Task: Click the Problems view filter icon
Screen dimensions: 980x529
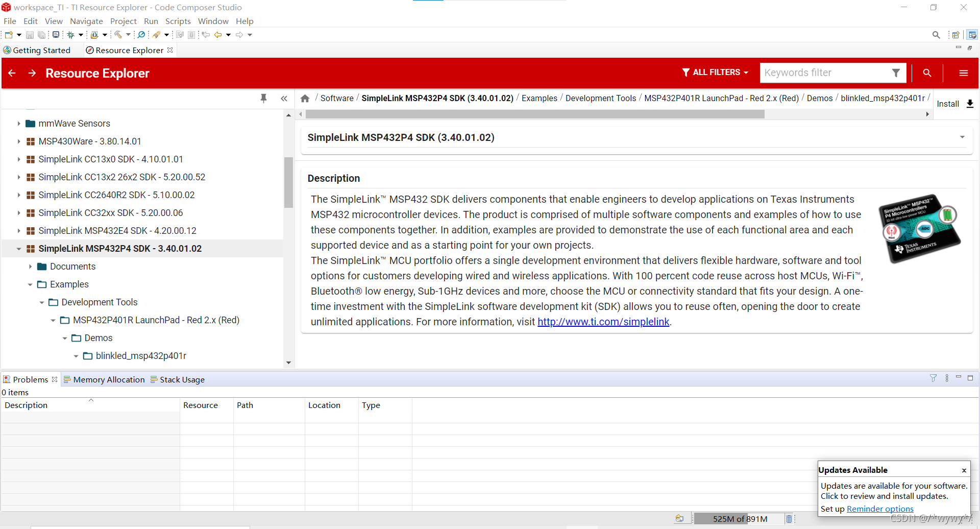Action: click(933, 378)
